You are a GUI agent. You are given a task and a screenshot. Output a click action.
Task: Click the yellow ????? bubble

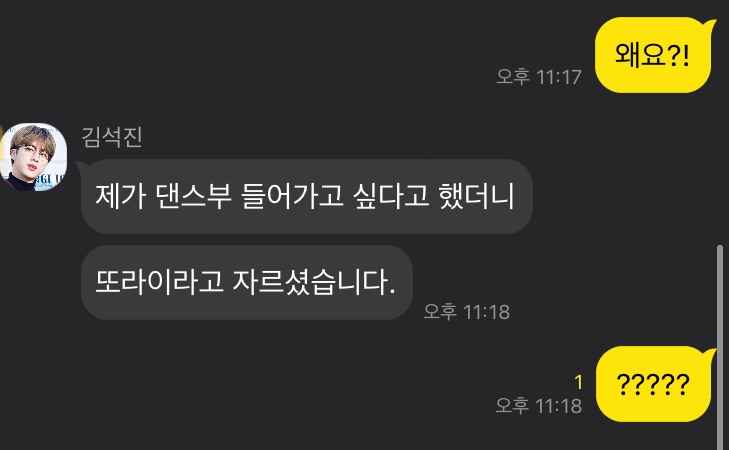point(653,384)
